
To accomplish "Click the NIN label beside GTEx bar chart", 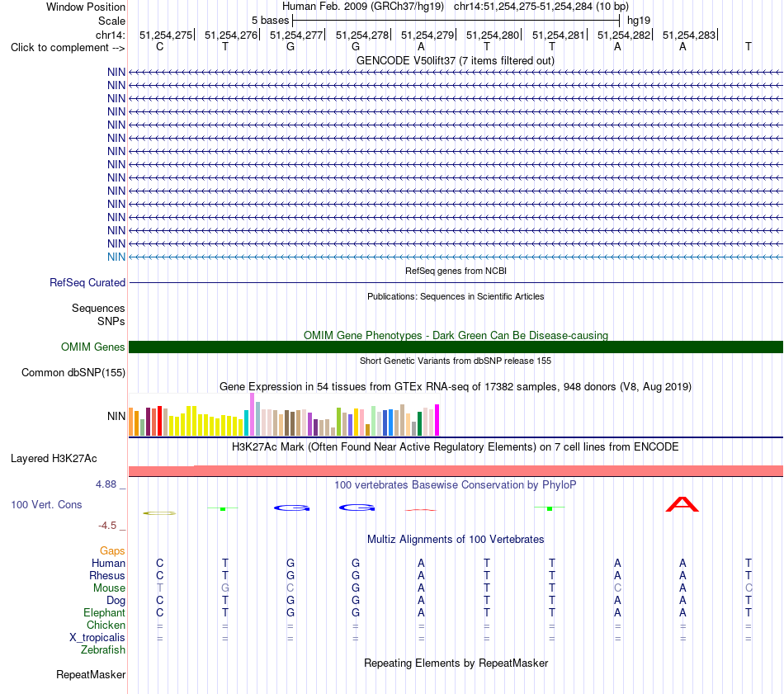I will 116,416.
